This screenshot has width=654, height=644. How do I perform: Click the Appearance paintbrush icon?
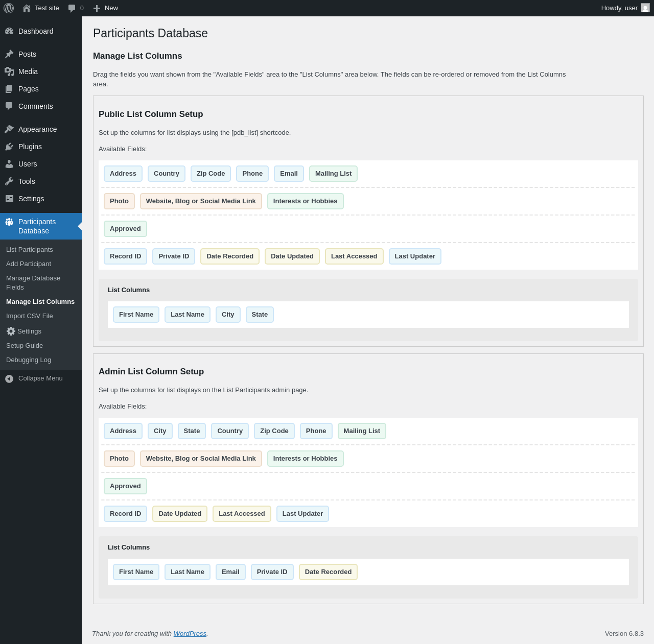[9, 129]
